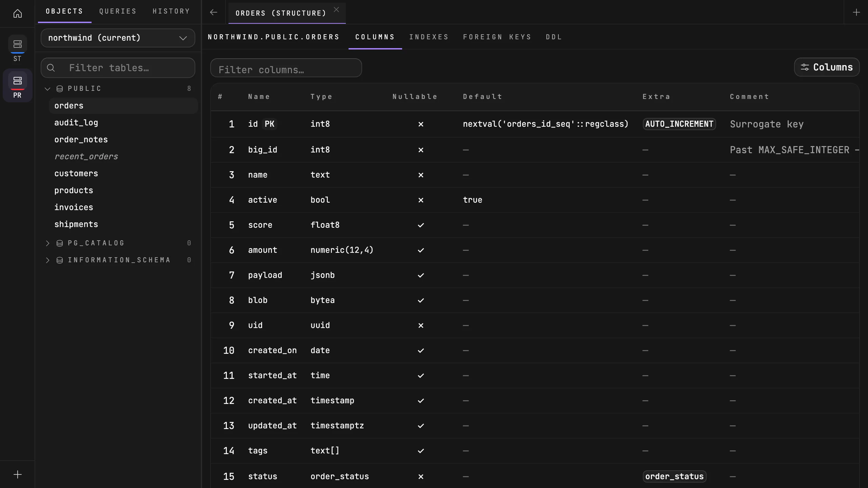868x488 pixels.
Task: Click the nextval default value cell
Action: [546, 124]
